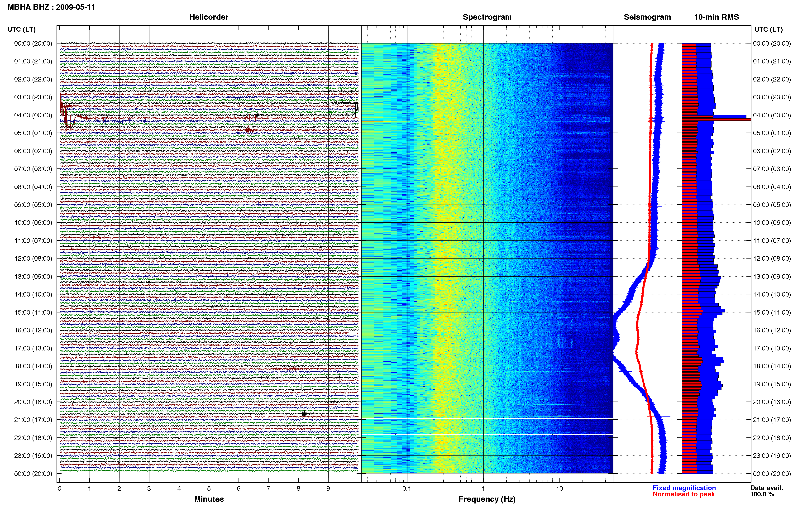812x508 pixels.
Task: Click left time label 09:00 (05:00)
Action: (33, 205)
